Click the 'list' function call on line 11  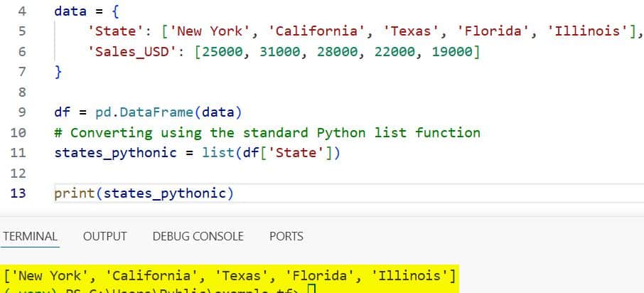[218, 153]
